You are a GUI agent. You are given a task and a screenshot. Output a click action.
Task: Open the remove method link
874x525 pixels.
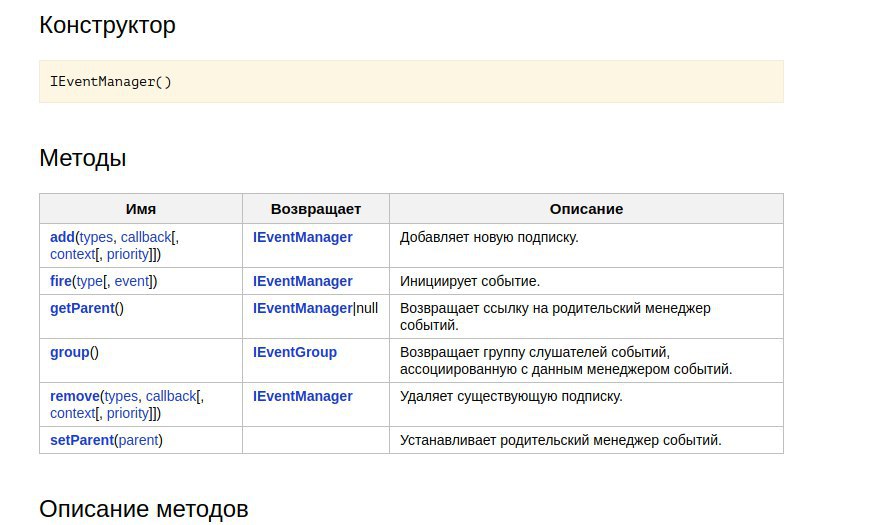75,397
